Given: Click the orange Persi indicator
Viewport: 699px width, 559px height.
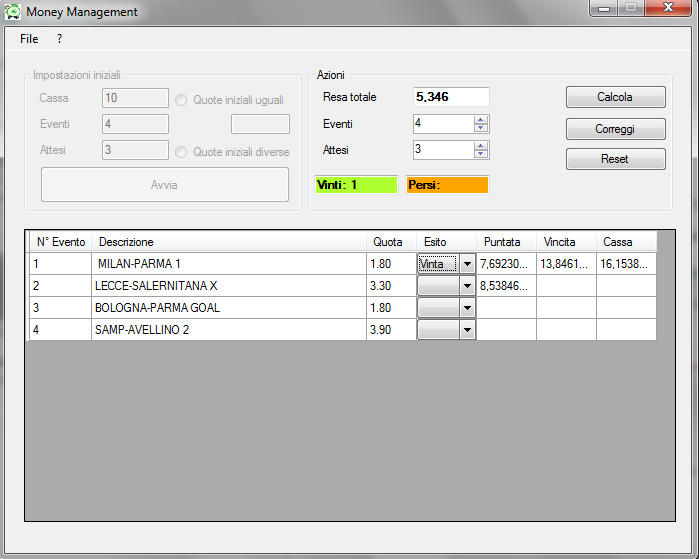Looking at the screenshot, I should coord(447,185).
